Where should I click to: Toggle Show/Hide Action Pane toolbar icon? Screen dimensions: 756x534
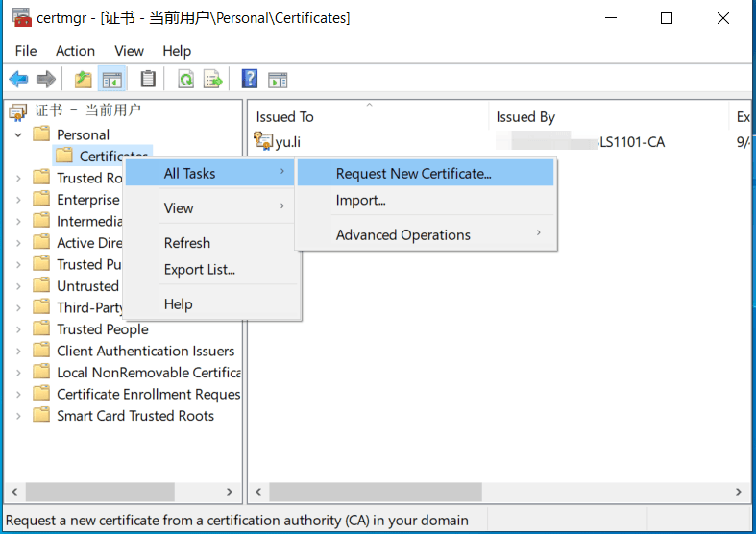point(278,80)
